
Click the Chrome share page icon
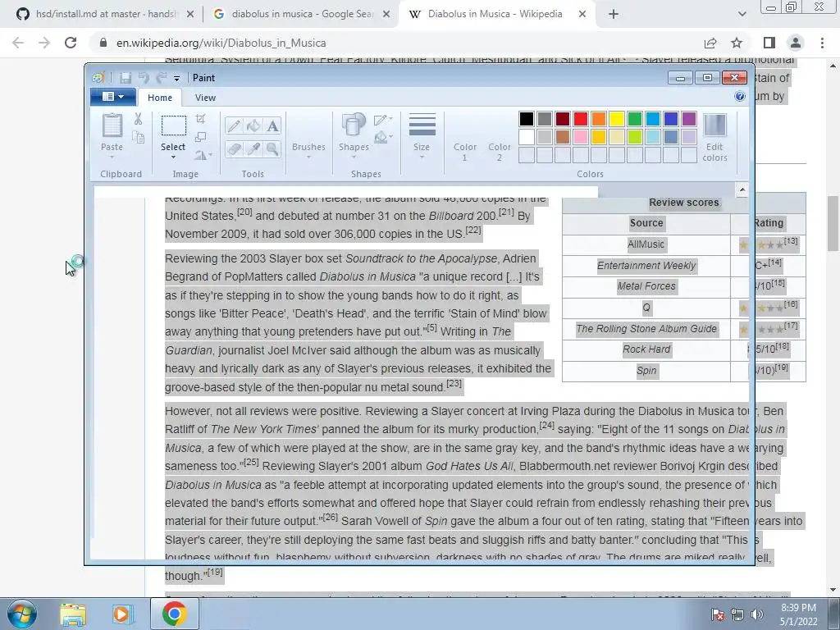coord(710,43)
